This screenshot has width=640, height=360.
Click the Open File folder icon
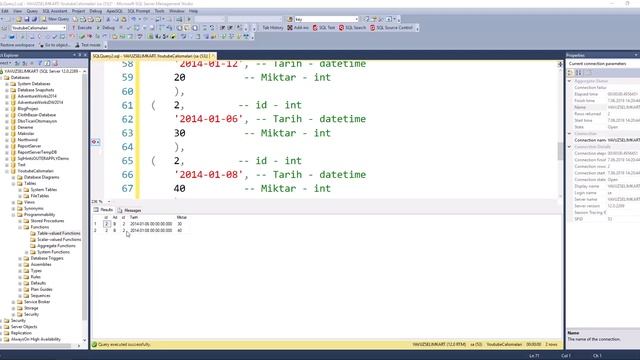pos(18,19)
